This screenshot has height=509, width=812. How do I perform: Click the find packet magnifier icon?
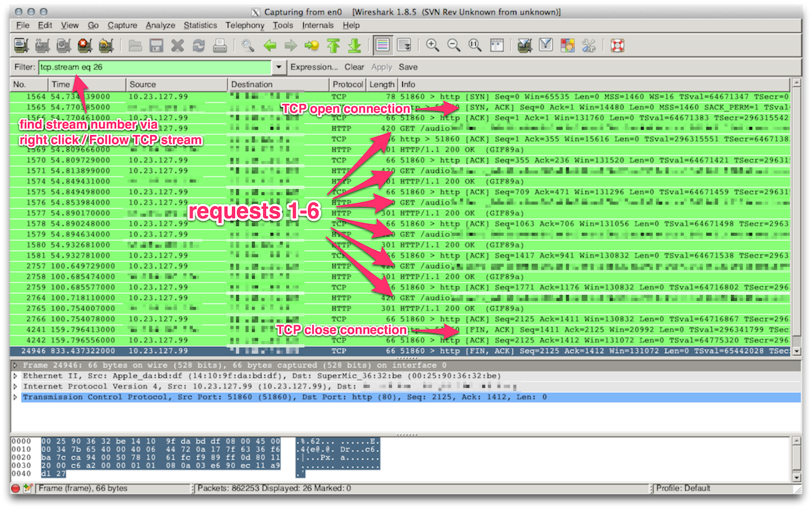pyautogui.click(x=247, y=45)
